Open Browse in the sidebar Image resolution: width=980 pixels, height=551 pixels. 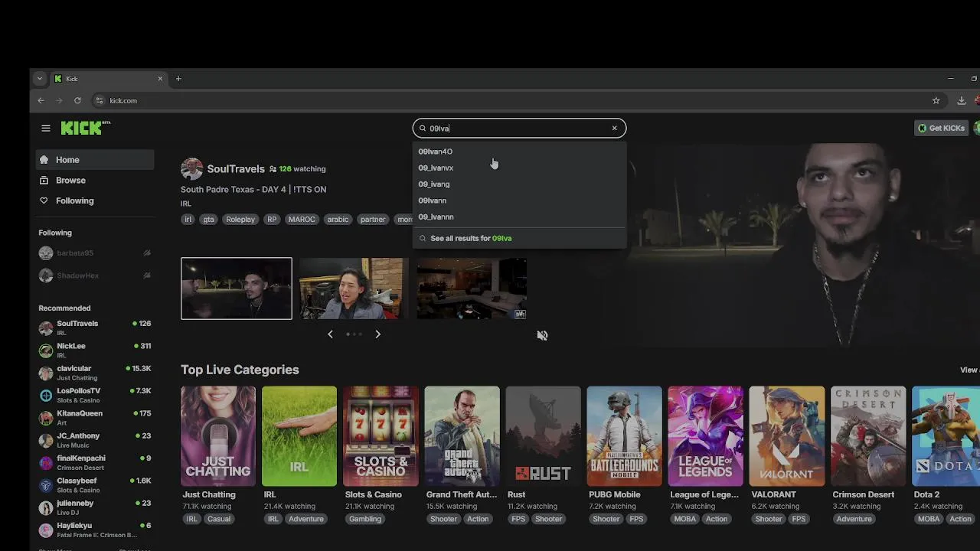point(95,181)
